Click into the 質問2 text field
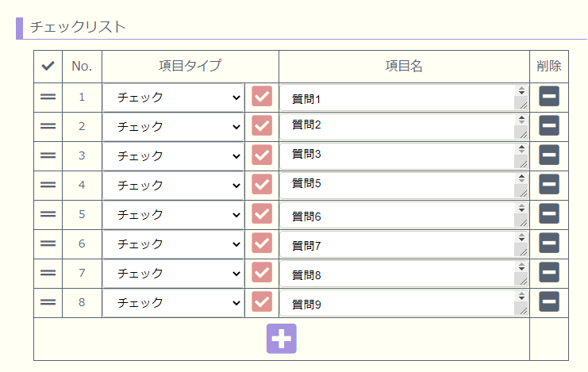588x372 pixels. [x=398, y=126]
